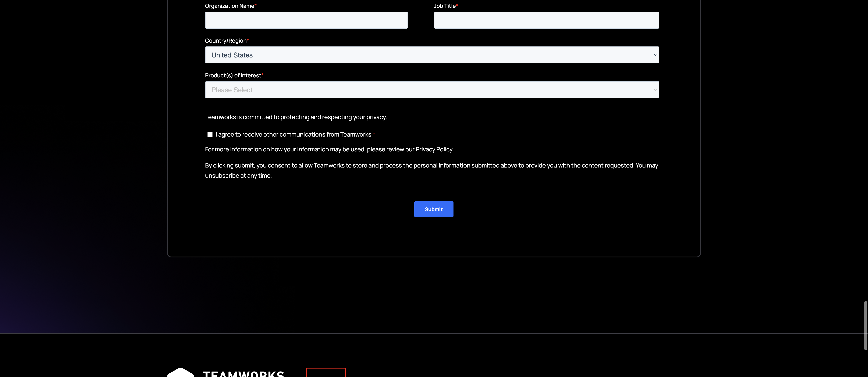Click the Organization Name label

tap(229, 6)
